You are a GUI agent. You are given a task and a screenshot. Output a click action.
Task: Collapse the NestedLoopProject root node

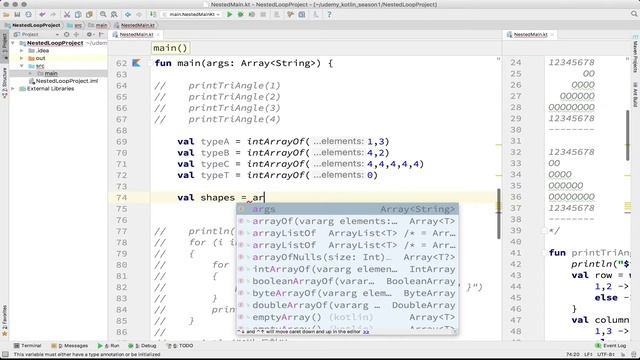(x=13, y=43)
